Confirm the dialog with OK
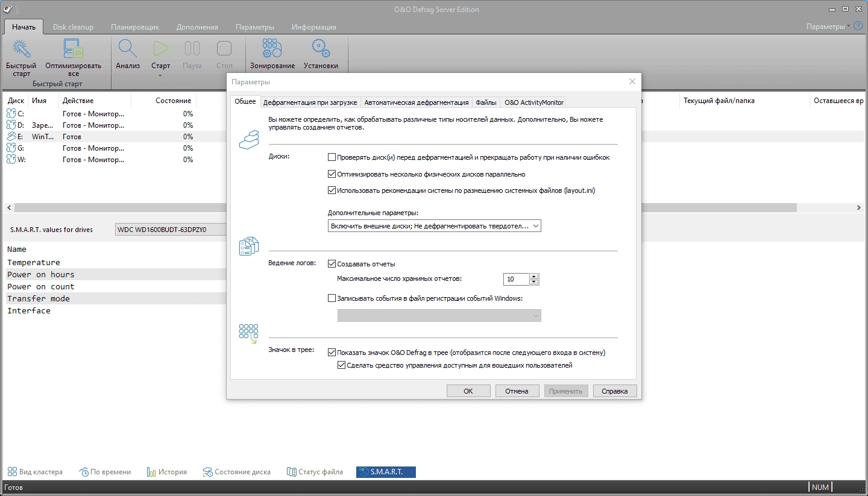Screen dimensions: 868x496 468,391
